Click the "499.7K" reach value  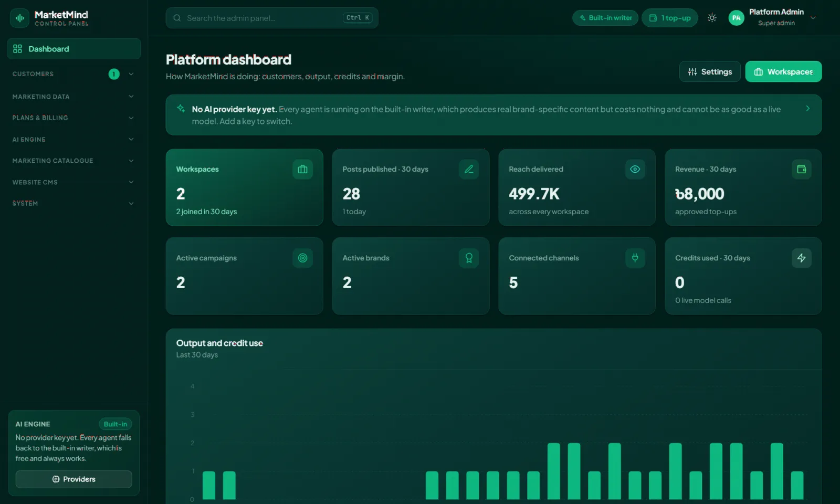(534, 194)
